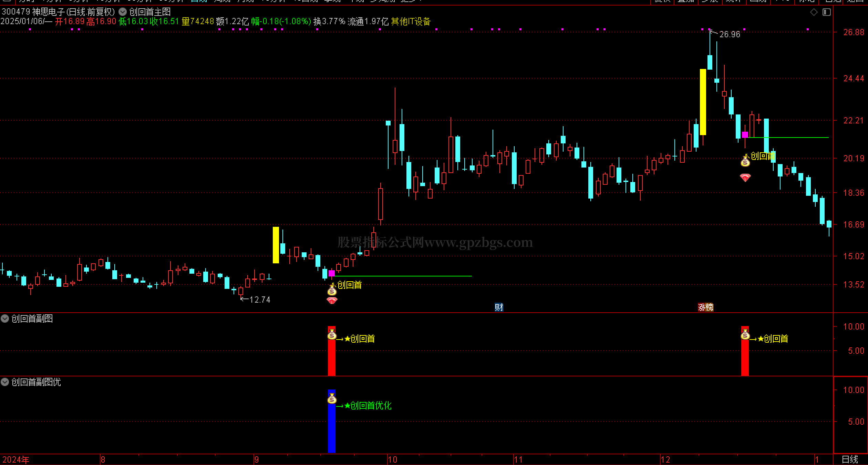Click the money bag in 创回首副图优 panel
The image size is (868, 465).
[332, 399]
